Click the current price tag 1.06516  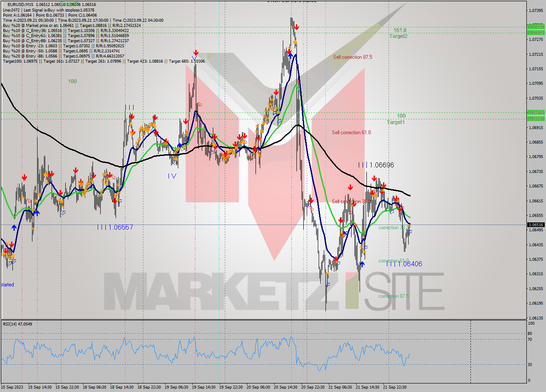(536, 225)
